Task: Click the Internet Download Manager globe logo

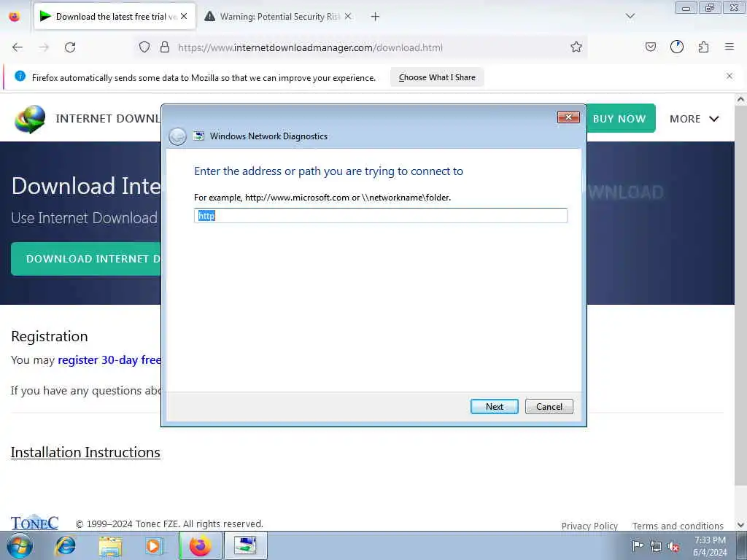Action: (30, 119)
